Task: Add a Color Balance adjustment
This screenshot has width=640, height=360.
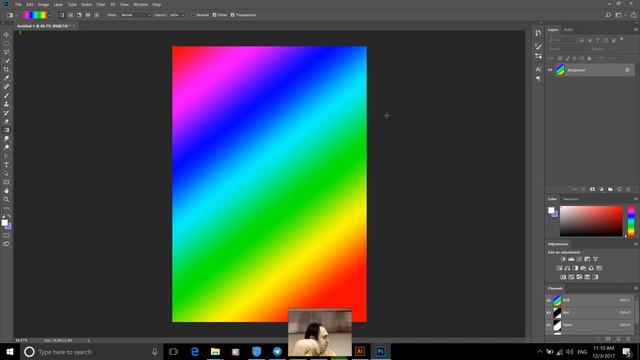Action: tap(567, 268)
